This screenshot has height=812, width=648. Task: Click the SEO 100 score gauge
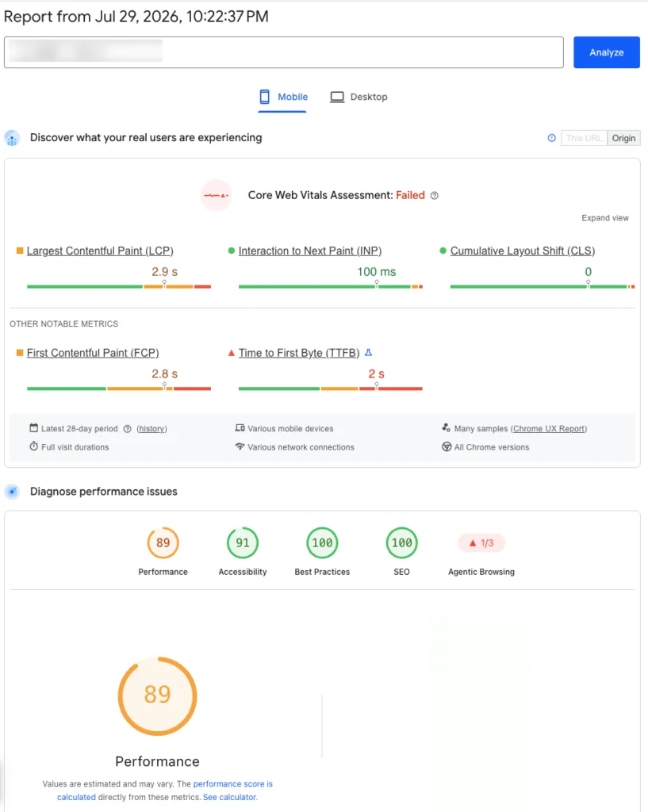(401, 542)
